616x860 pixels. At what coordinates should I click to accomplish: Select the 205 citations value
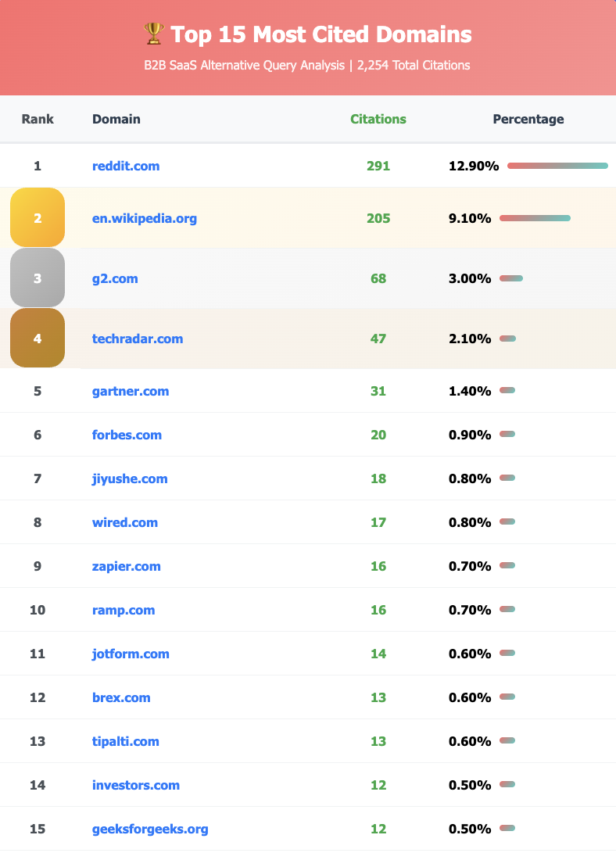[x=378, y=218]
